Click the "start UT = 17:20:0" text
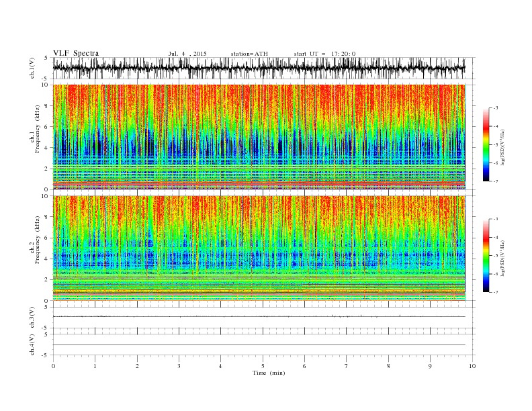 click(324, 54)
